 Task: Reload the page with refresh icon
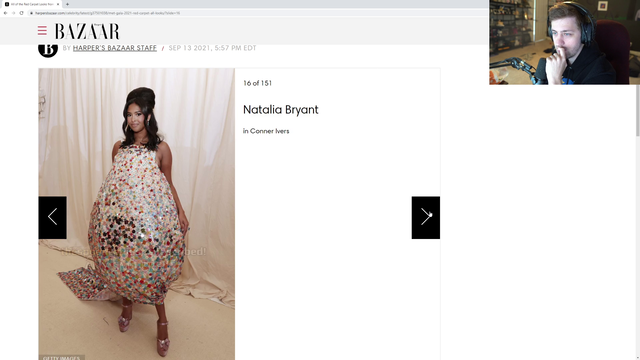(x=22, y=13)
